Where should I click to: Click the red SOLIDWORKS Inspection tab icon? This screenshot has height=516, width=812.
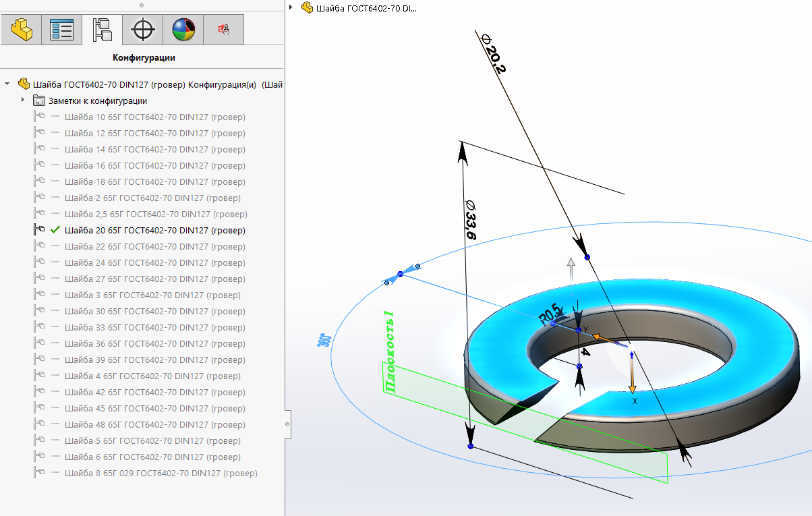coord(223,30)
